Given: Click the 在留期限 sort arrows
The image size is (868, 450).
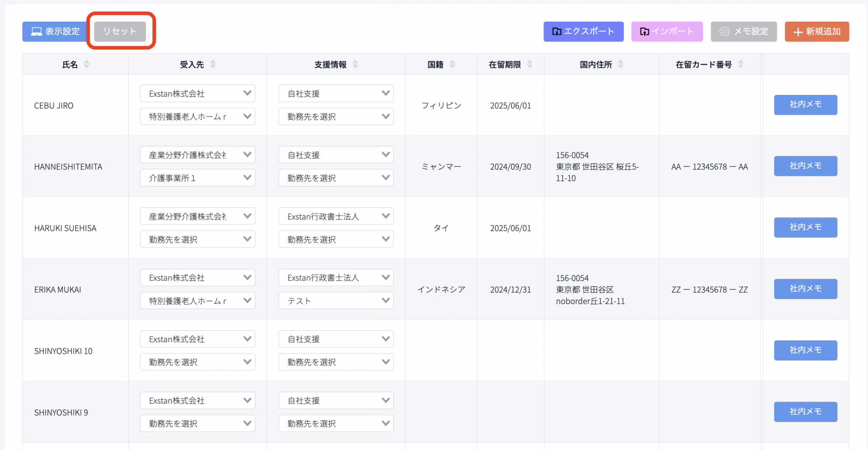Looking at the screenshot, I should pos(529,64).
